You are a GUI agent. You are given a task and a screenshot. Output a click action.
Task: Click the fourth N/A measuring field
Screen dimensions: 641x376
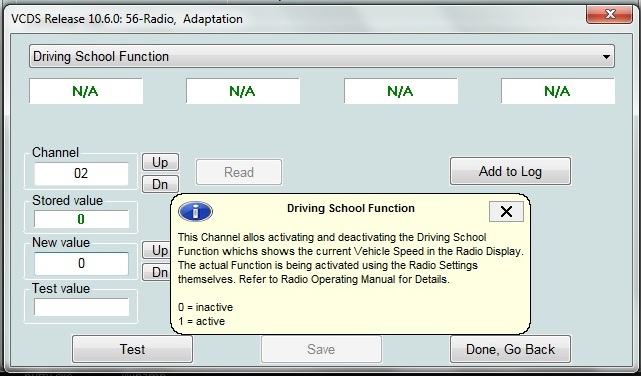pos(558,91)
